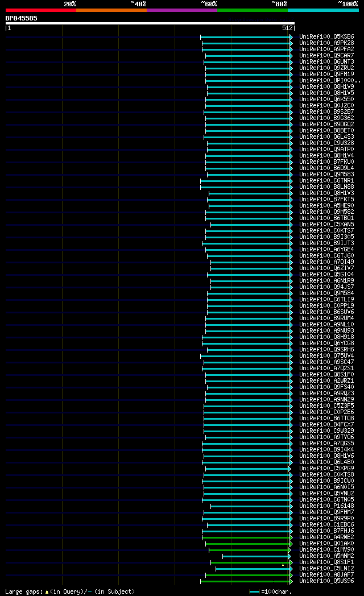Viewport: 364px width, 596px height.
Task: Click the UniRef100_A9NU93 entry
Action: pos(326,330)
